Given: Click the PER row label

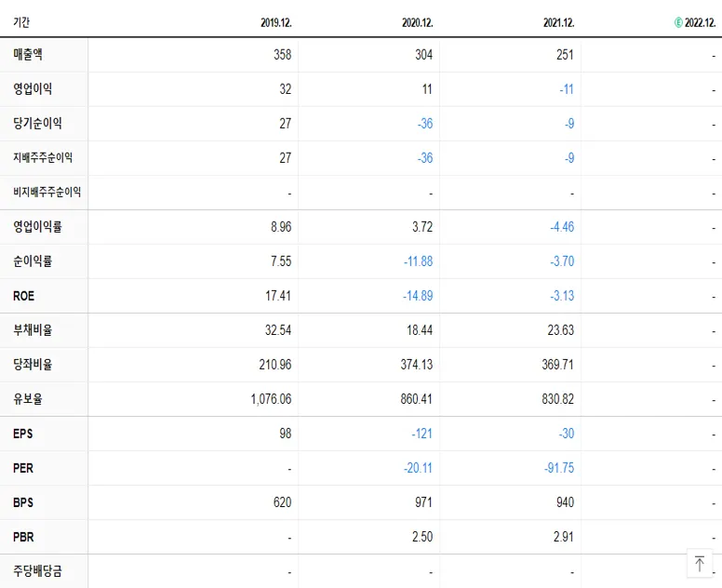Looking at the screenshot, I should (x=23, y=468).
